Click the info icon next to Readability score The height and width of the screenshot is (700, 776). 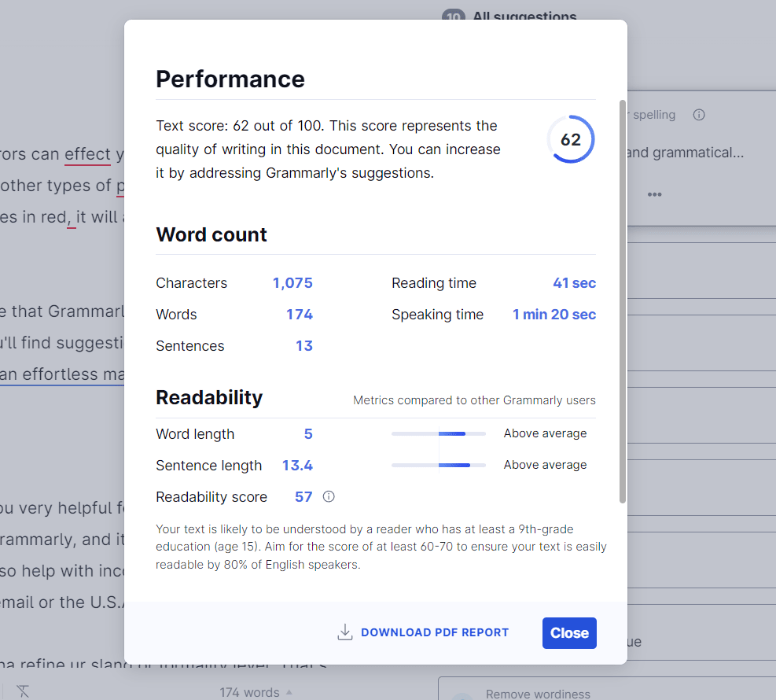click(329, 496)
